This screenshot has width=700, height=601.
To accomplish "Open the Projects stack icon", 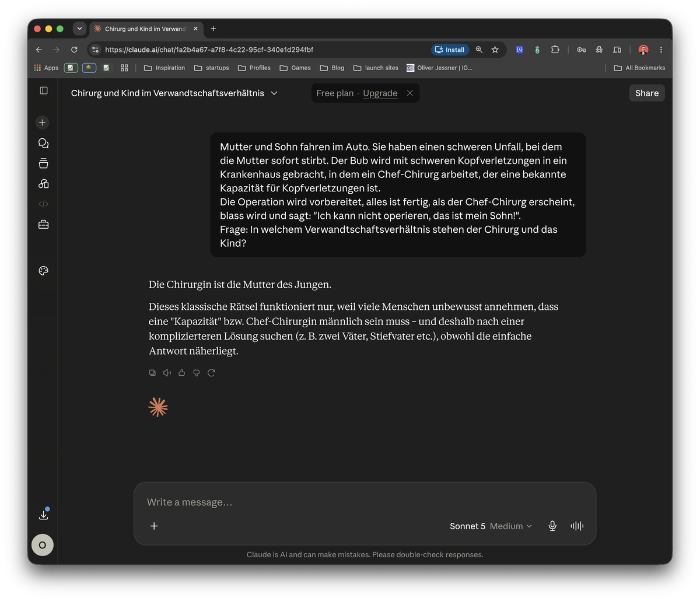I will point(43,163).
